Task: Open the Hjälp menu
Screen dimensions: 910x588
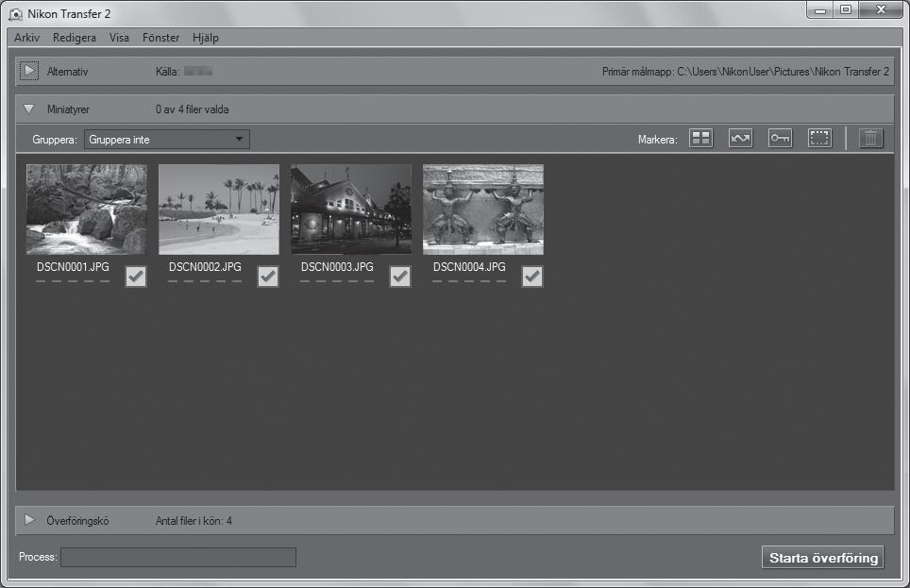Action: 206,38
